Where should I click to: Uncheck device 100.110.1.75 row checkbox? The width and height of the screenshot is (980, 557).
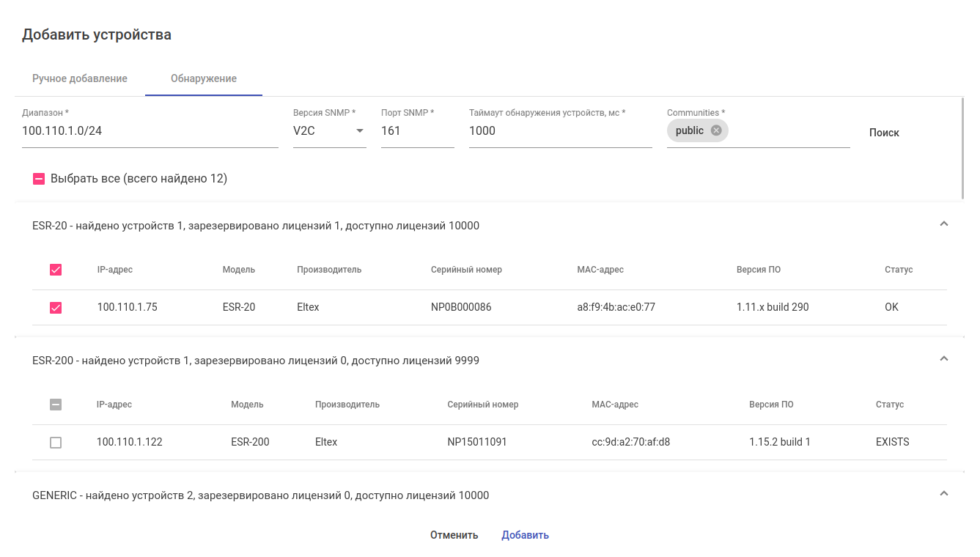click(56, 308)
